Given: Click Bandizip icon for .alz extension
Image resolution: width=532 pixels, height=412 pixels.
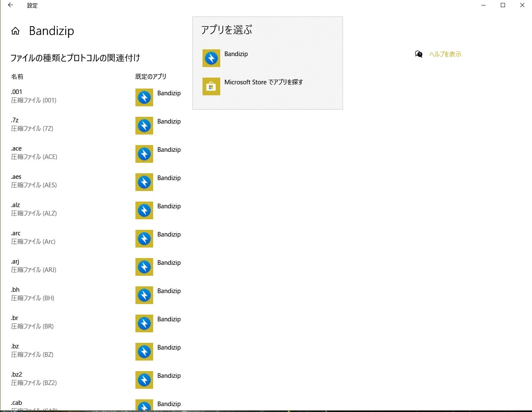Looking at the screenshot, I should pos(144,210).
